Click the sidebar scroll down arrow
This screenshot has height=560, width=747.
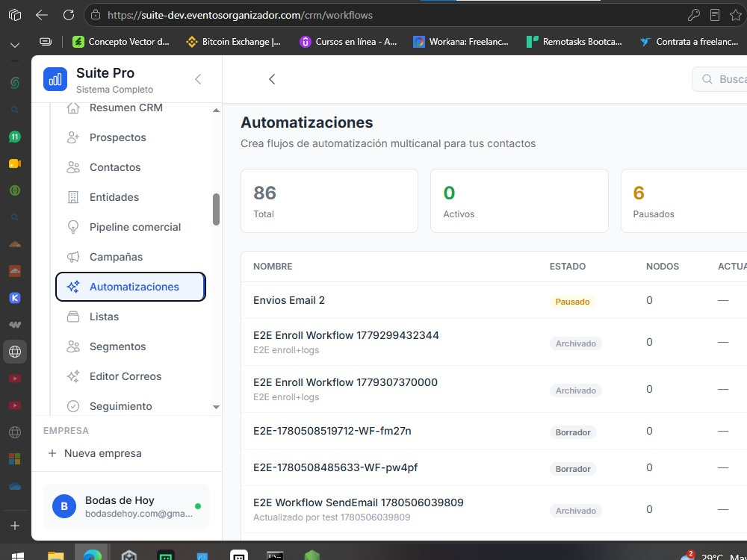tap(216, 407)
